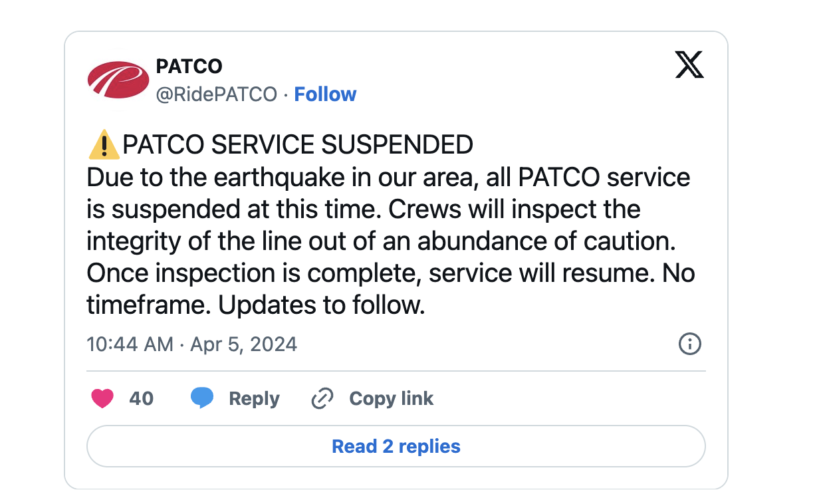Click the yellow warning triangle emoji

pos(104,145)
